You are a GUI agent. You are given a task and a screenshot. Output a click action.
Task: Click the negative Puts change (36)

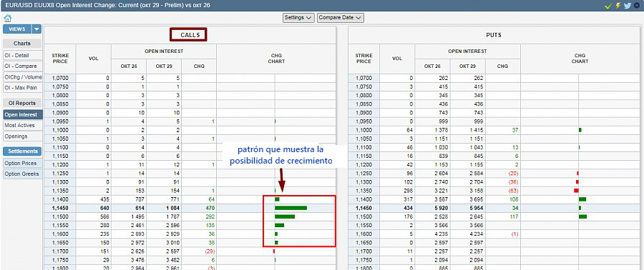coord(513,182)
